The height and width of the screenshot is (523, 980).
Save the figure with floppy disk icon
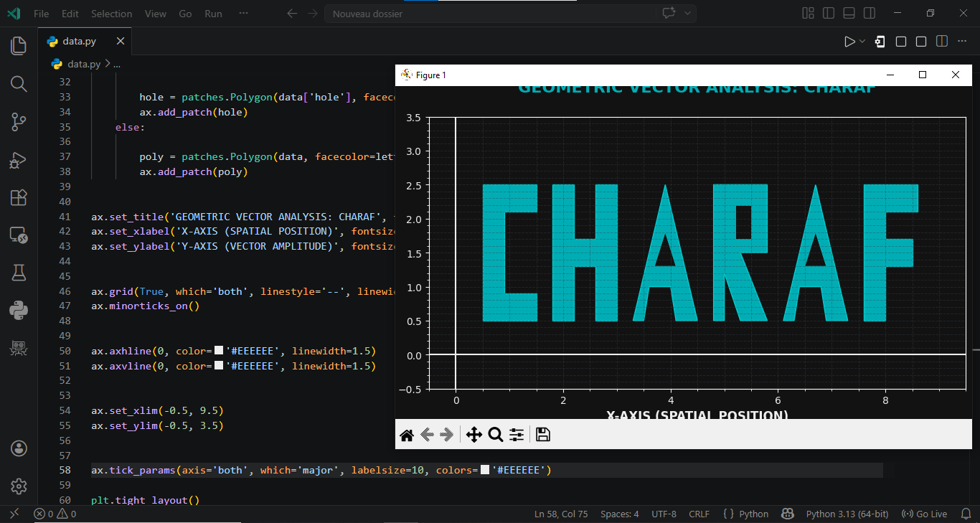click(543, 435)
